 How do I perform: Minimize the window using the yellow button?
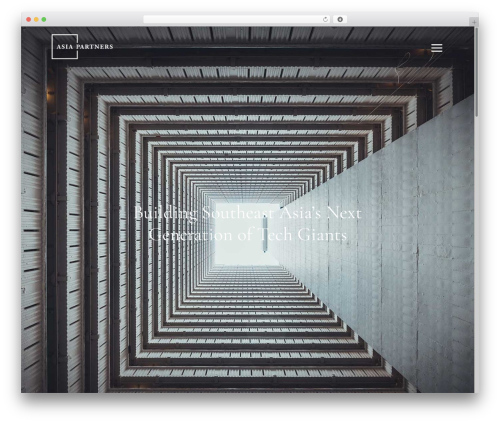(36, 19)
